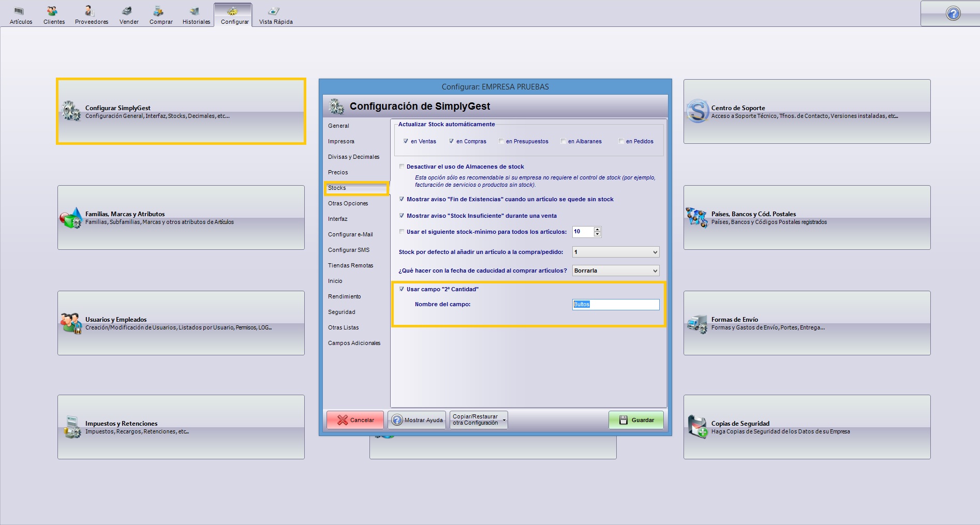Toggle the 'en Ventas' checkbox
This screenshot has width=980, height=525.
[x=406, y=141]
